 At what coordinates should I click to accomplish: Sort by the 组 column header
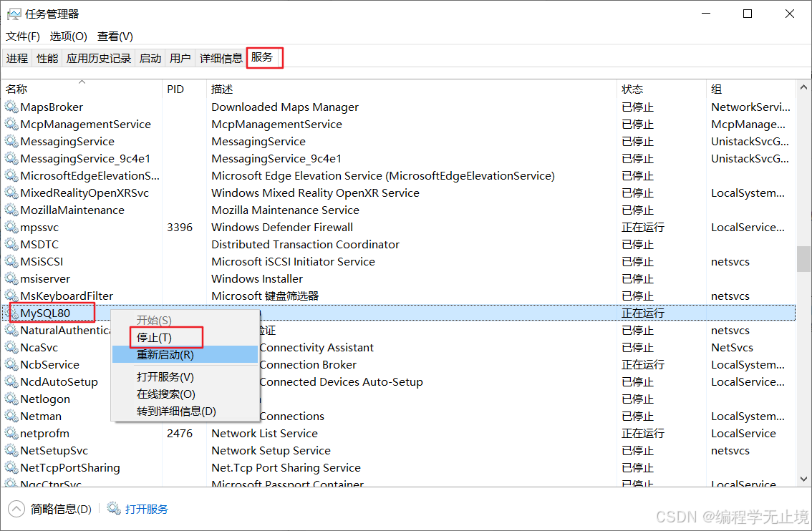[751, 89]
